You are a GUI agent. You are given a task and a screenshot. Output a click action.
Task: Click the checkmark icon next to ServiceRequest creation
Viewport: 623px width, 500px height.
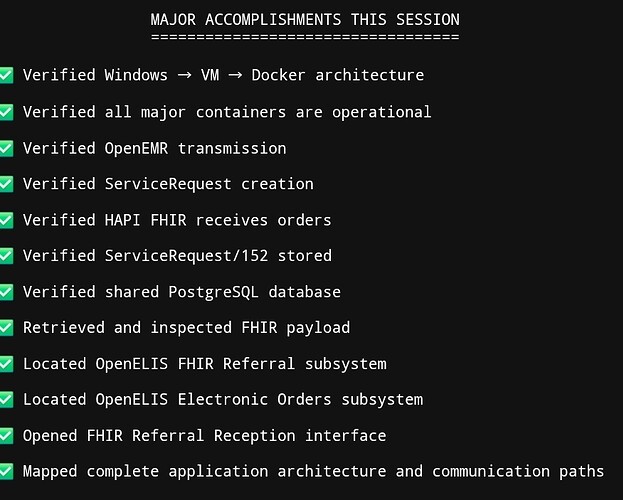[6, 184]
